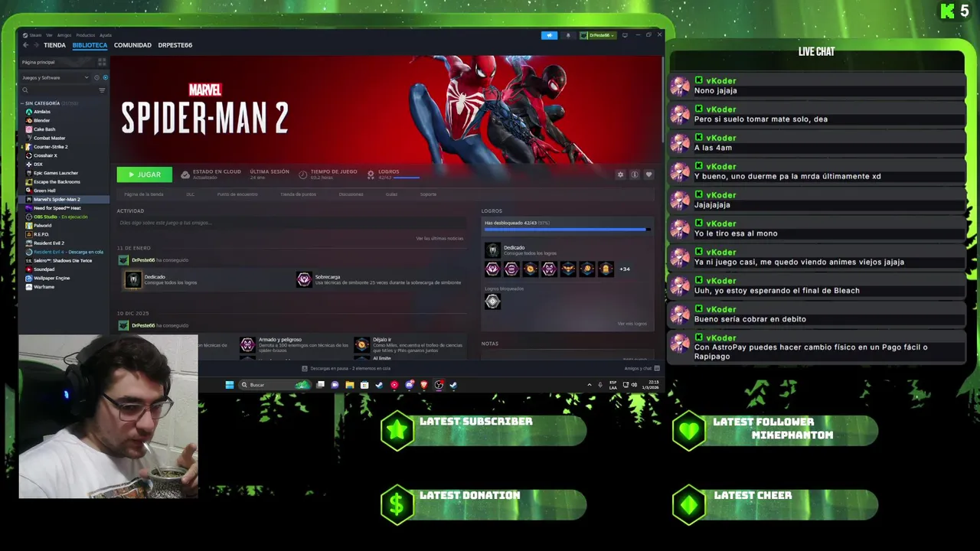Click the Déjalo ir achievement icon

[x=361, y=344]
